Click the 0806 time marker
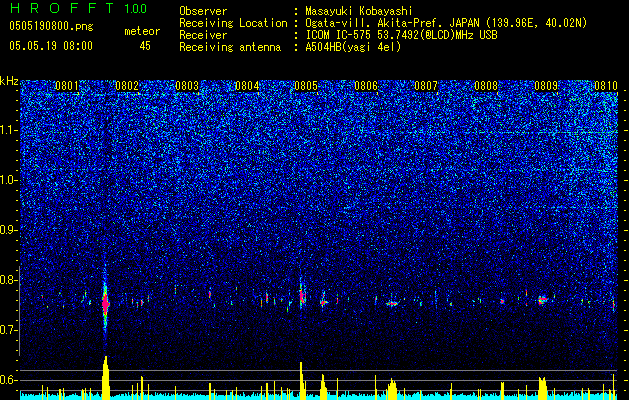The width and height of the screenshot is (629, 400). 366,86
